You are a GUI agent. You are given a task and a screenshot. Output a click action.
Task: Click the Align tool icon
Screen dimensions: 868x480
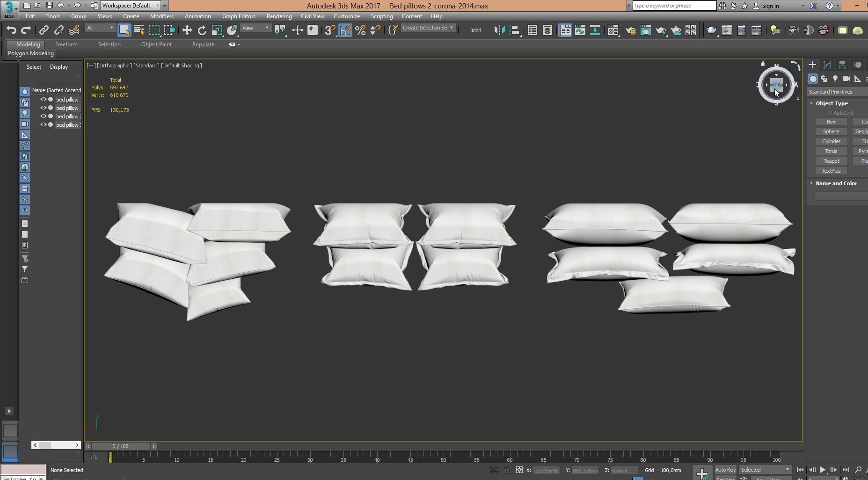(x=515, y=30)
